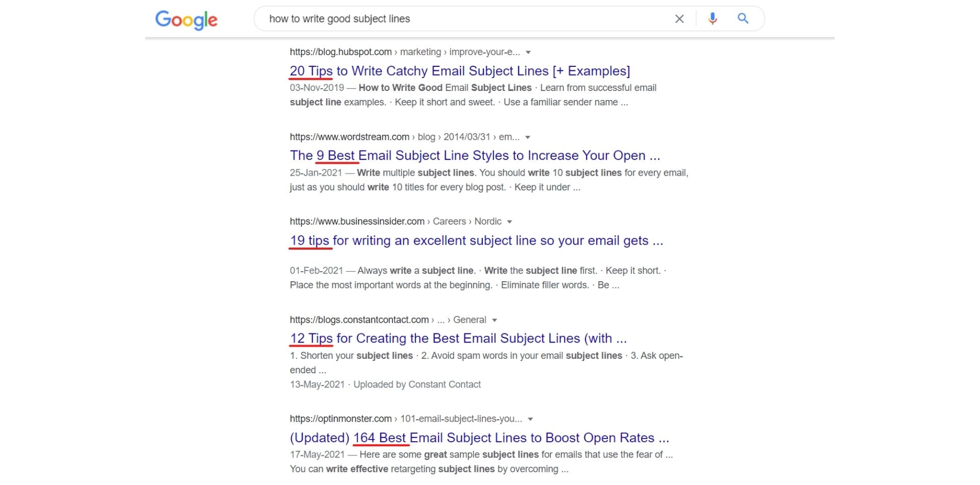Open dropdown arrow beside Constant Contact URL
This screenshot has width=980, height=485.
(x=494, y=320)
